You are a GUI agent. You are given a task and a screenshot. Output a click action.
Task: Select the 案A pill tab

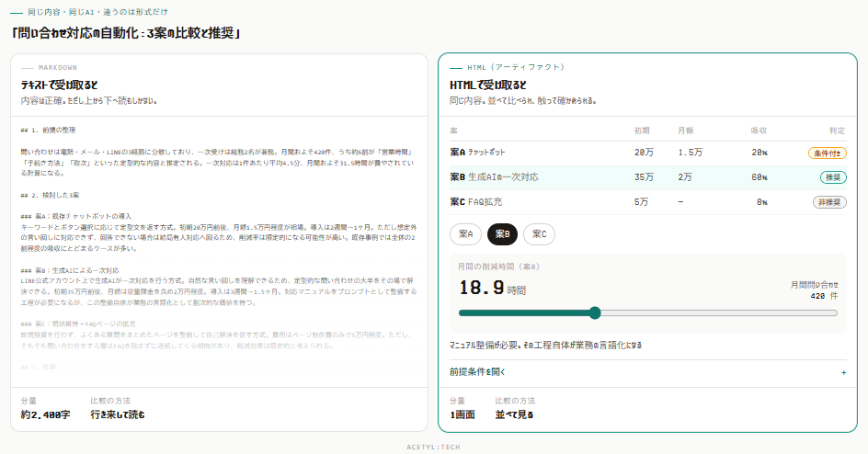(x=465, y=234)
